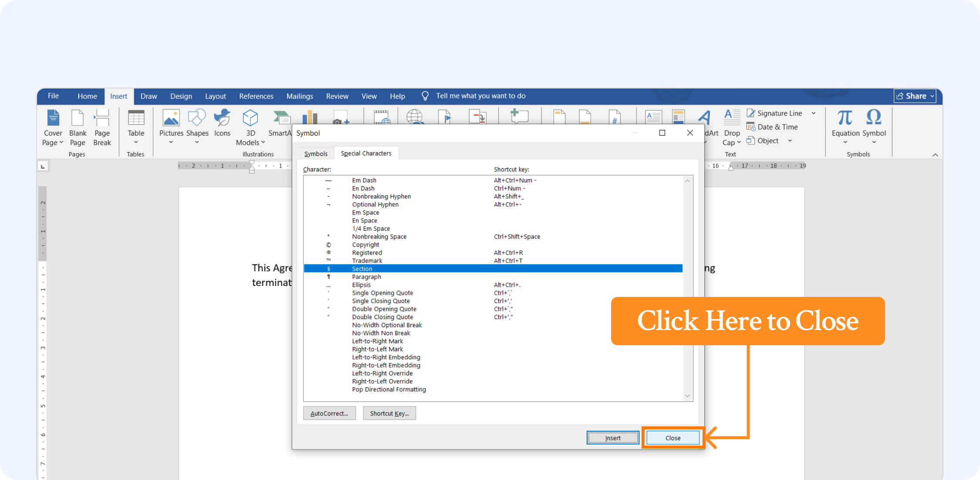Click the Date & Time icon

pos(750,127)
